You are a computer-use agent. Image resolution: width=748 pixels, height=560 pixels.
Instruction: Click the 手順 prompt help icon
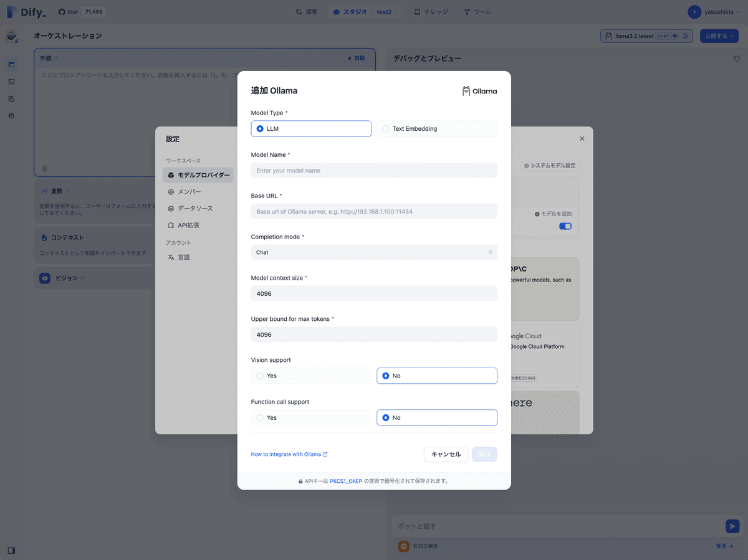(x=57, y=59)
